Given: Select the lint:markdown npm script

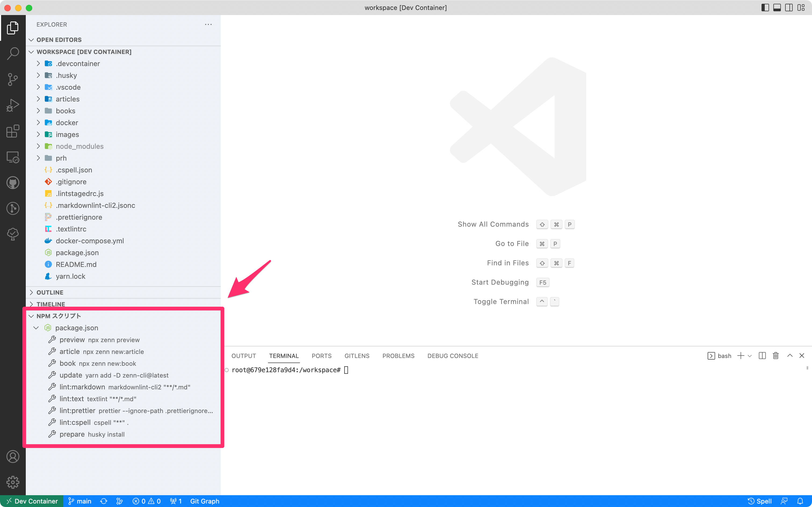Looking at the screenshot, I should tap(123, 387).
